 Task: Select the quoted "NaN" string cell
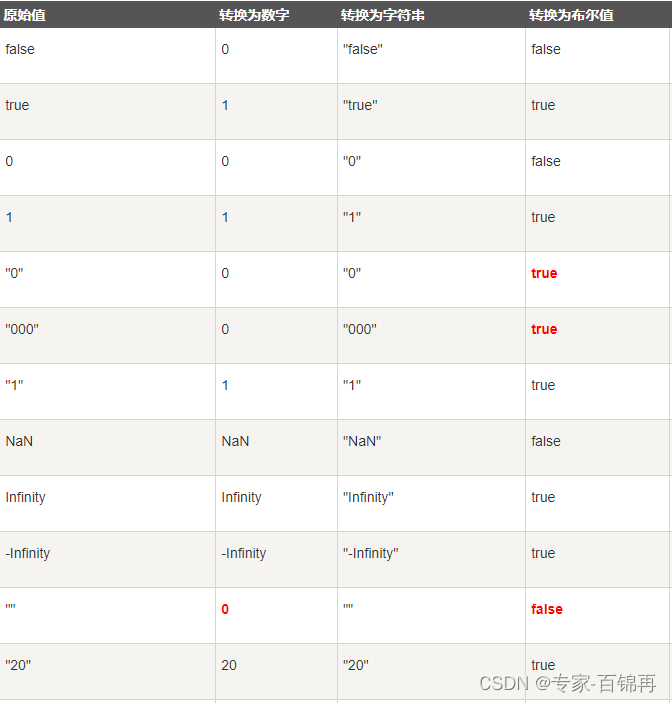[x=362, y=441]
